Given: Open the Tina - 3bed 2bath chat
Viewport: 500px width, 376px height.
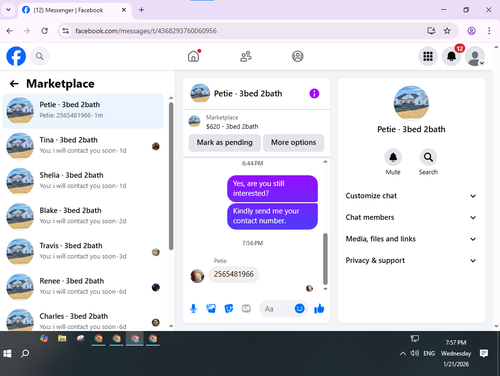Looking at the screenshot, I should pyautogui.click(x=83, y=146).
